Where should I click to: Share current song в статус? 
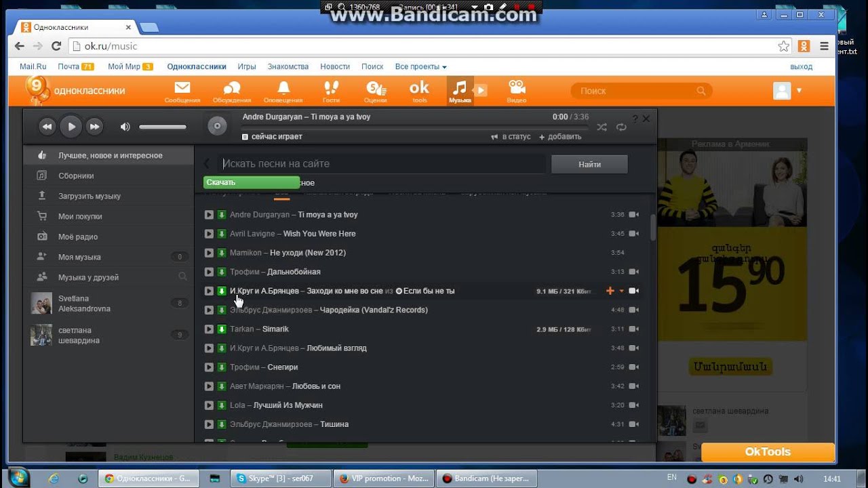pos(511,137)
